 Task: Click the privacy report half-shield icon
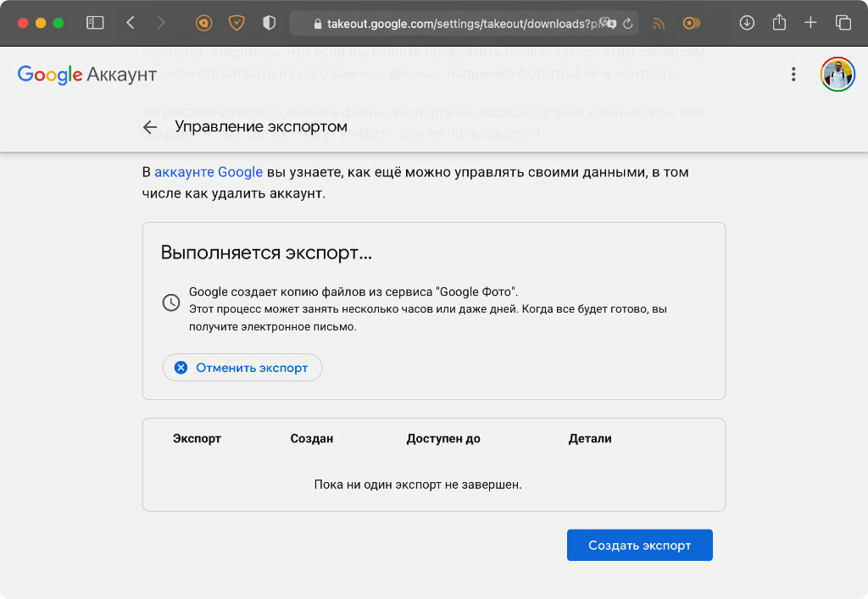(x=269, y=23)
